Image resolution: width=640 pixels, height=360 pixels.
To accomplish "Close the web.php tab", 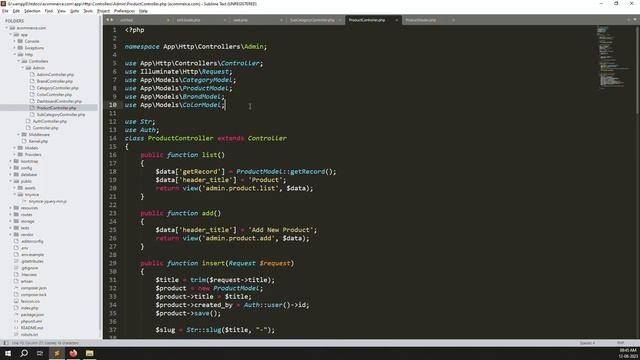I will coord(282,20).
